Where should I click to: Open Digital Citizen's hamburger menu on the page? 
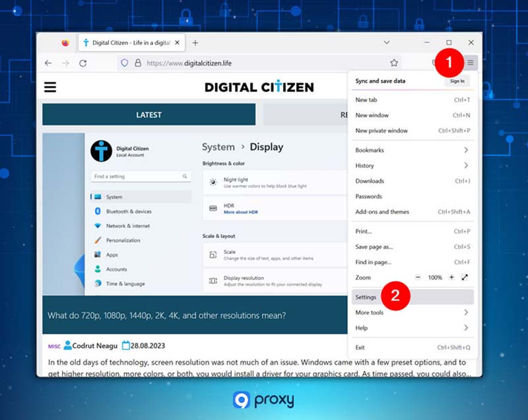(x=50, y=86)
